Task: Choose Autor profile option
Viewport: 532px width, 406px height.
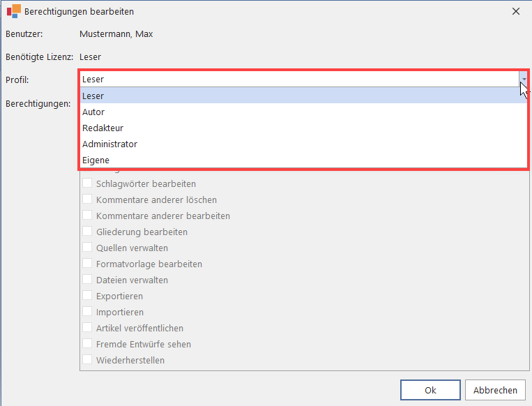Action: coord(93,112)
